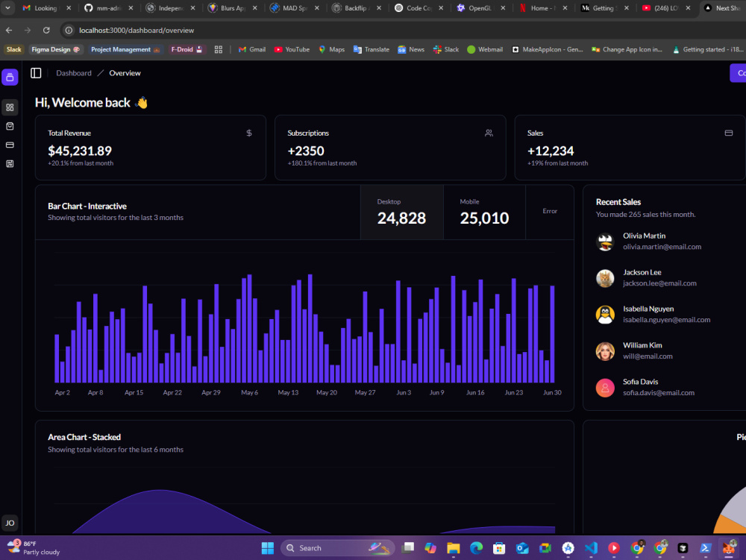Switch to the Looking Gmail browser tab
The height and width of the screenshot is (560, 746).
[46, 7]
